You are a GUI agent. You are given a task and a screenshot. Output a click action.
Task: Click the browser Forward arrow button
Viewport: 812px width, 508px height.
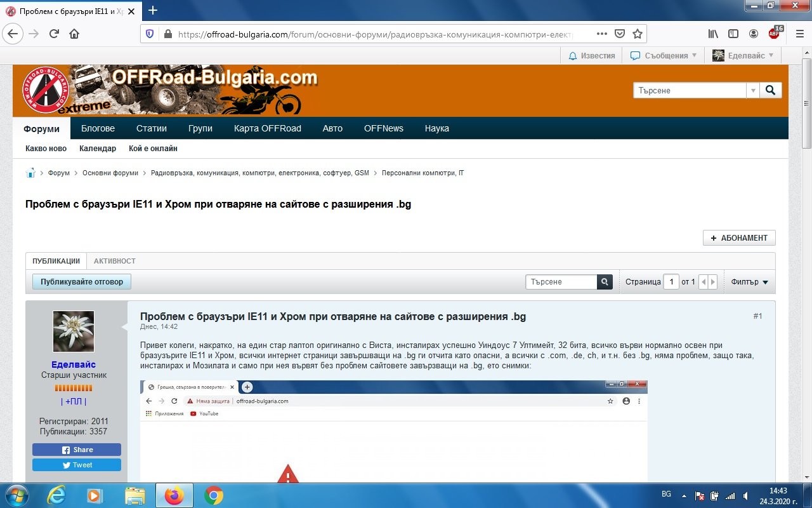[x=34, y=34]
